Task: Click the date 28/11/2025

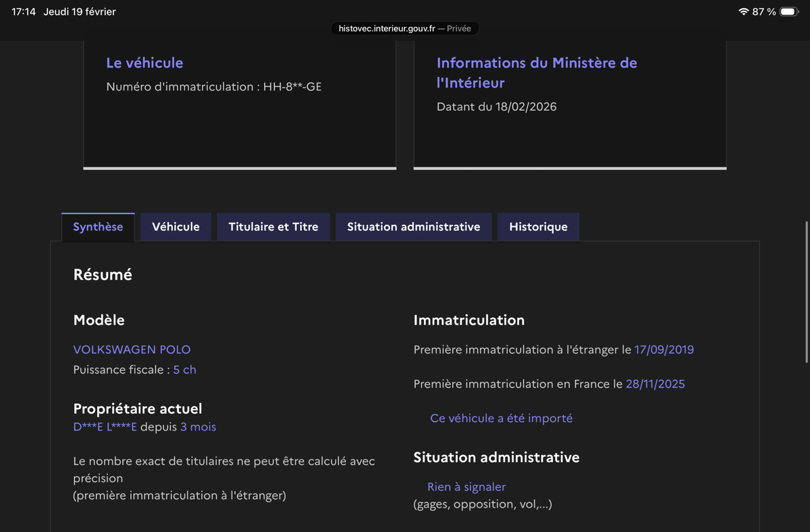Action: tap(655, 384)
